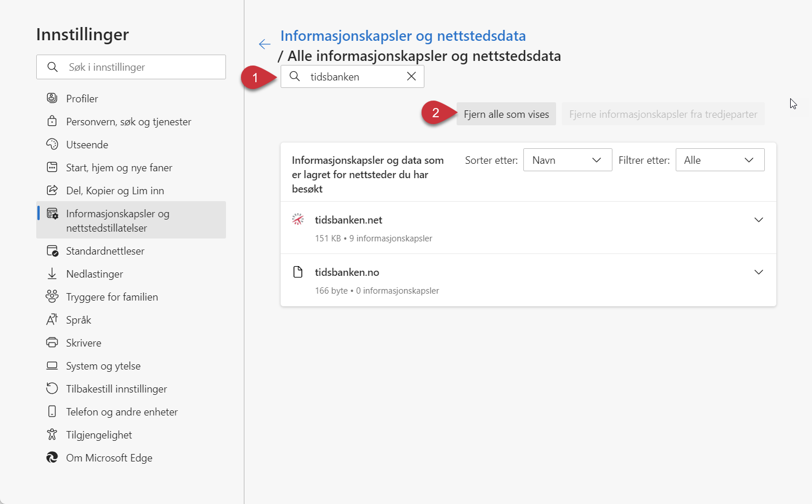The width and height of the screenshot is (812, 504).
Task: Open Språk settings section
Action: 131,320
